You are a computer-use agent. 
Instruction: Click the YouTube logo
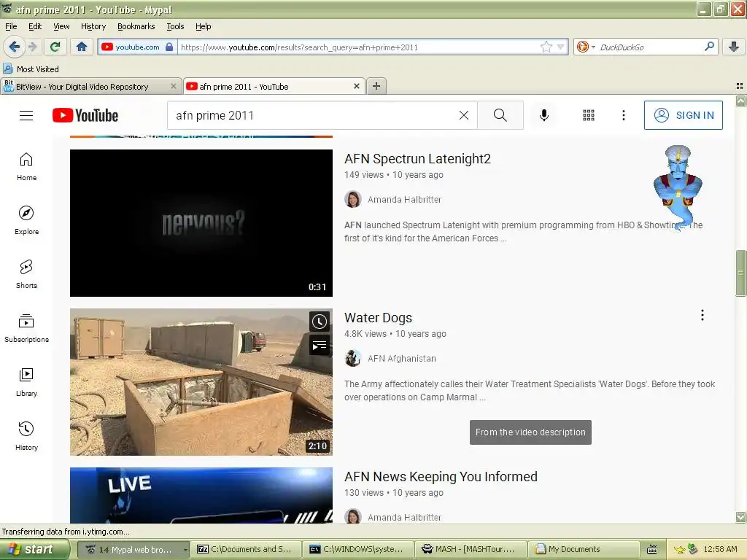click(85, 115)
